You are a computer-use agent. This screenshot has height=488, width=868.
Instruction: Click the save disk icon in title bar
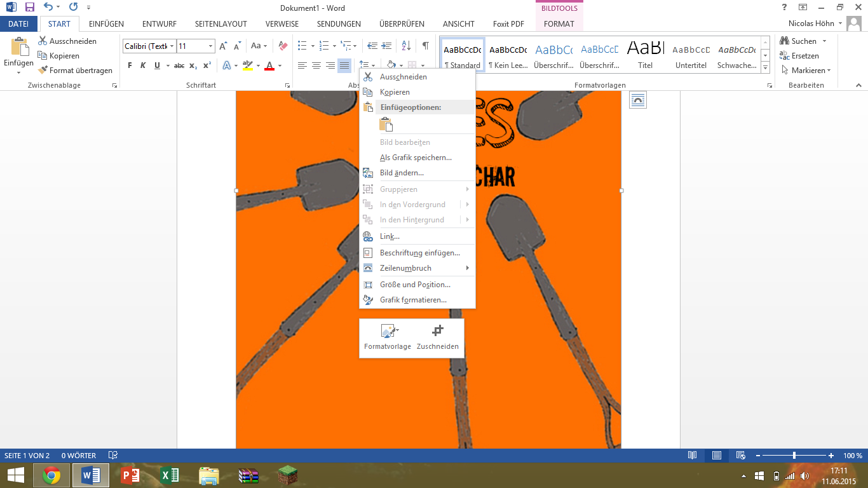click(29, 8)
